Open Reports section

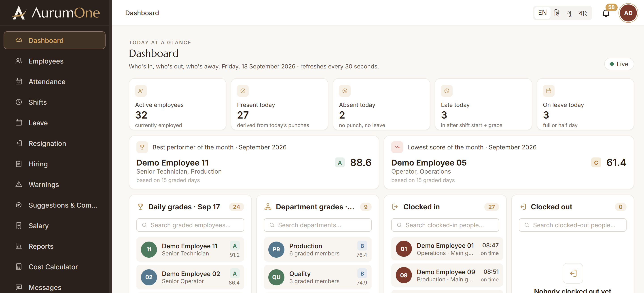55,246
